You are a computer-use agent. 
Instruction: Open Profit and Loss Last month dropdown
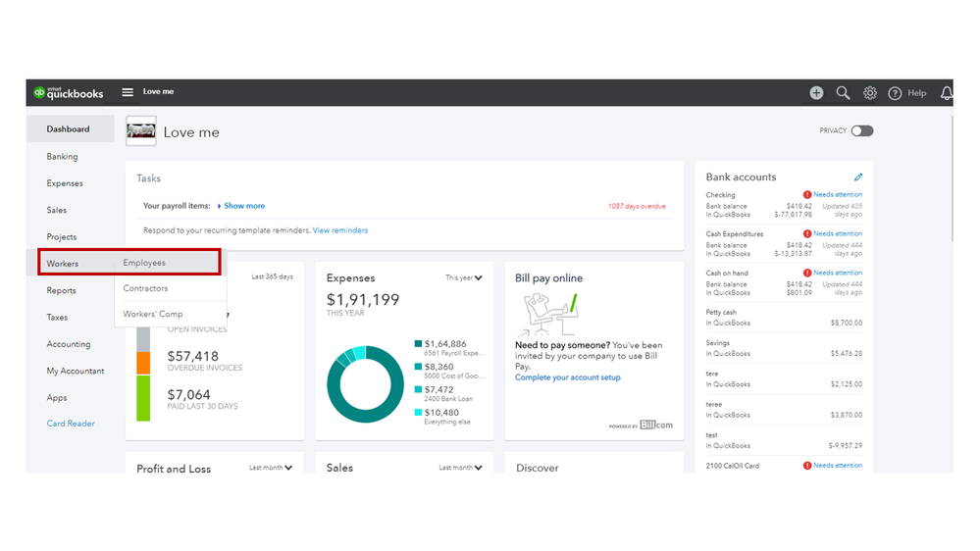(x=271, y=468)
